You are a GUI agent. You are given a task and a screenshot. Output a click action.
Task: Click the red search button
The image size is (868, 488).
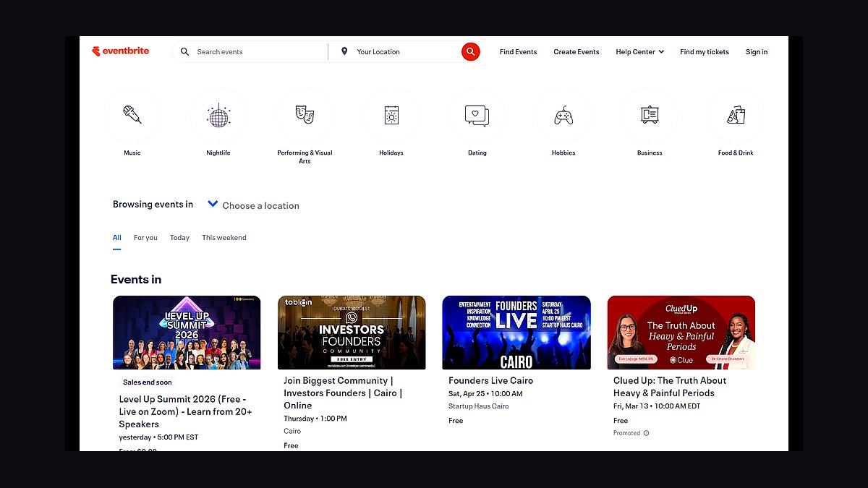click(471, 51)
